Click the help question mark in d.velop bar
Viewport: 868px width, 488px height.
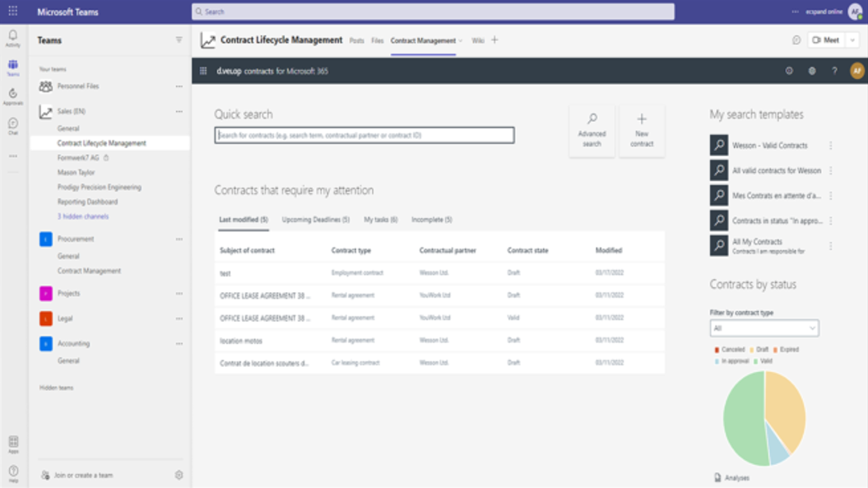coord(834,71)
